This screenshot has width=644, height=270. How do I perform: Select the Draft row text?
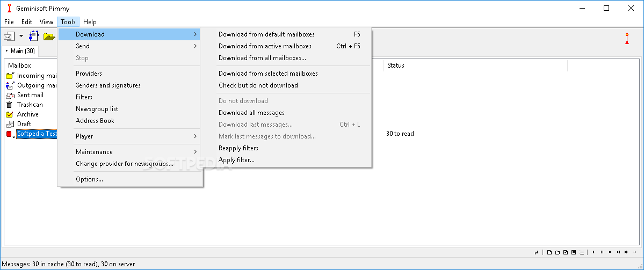click(24, 124)
